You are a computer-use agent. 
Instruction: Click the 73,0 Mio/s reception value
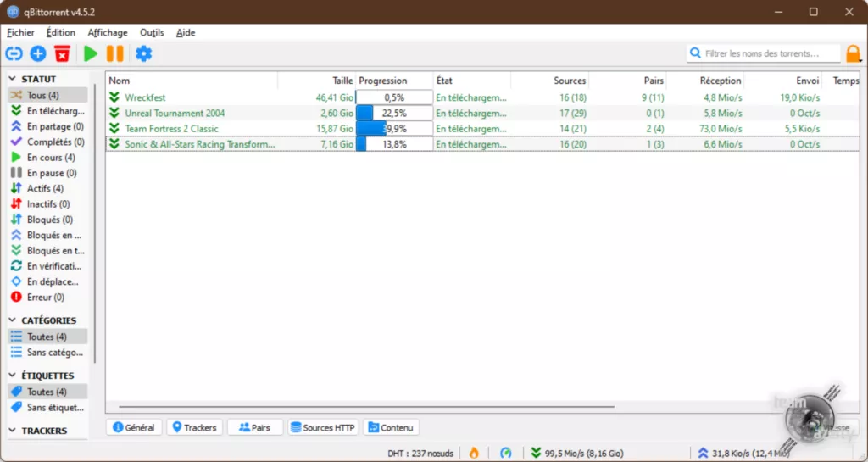720,128
